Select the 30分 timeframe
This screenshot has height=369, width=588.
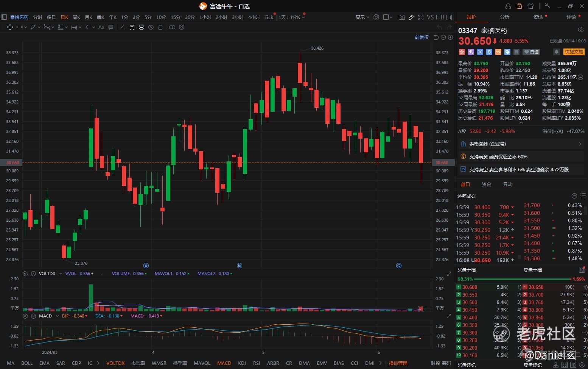pyautogui.click(x=190, y=17)
